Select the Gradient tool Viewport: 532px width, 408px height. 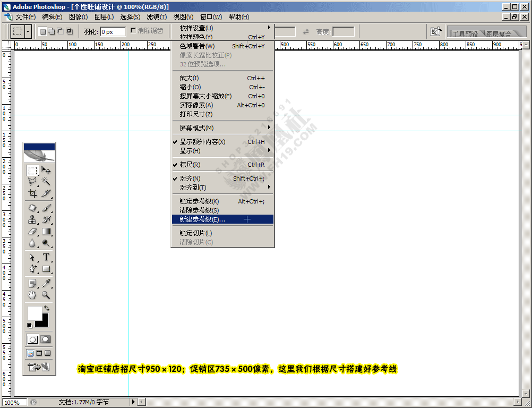point(46,232)
